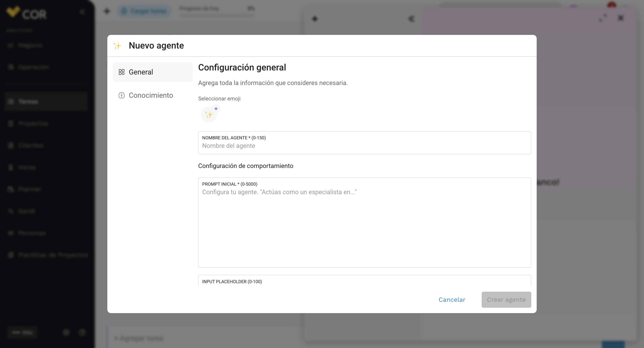
Task: Open Planner in the background sidebar
Action: tap(47, 189)
